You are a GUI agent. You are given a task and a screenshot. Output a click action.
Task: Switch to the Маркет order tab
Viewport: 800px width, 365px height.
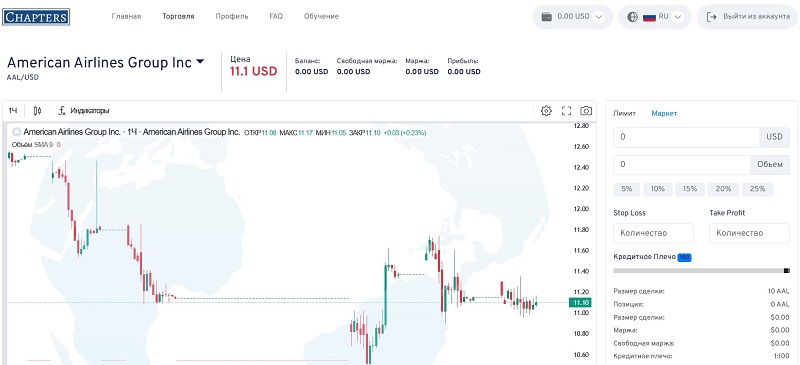click(664, 113)
